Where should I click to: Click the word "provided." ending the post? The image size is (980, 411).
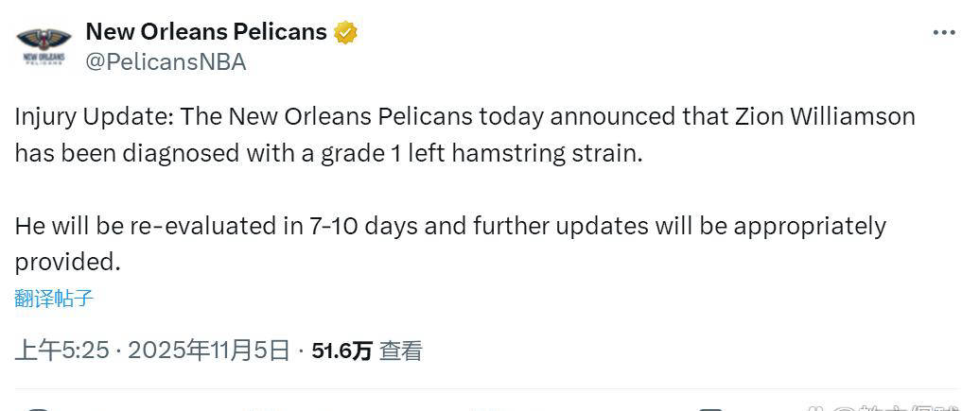click(x=67, y=262)
